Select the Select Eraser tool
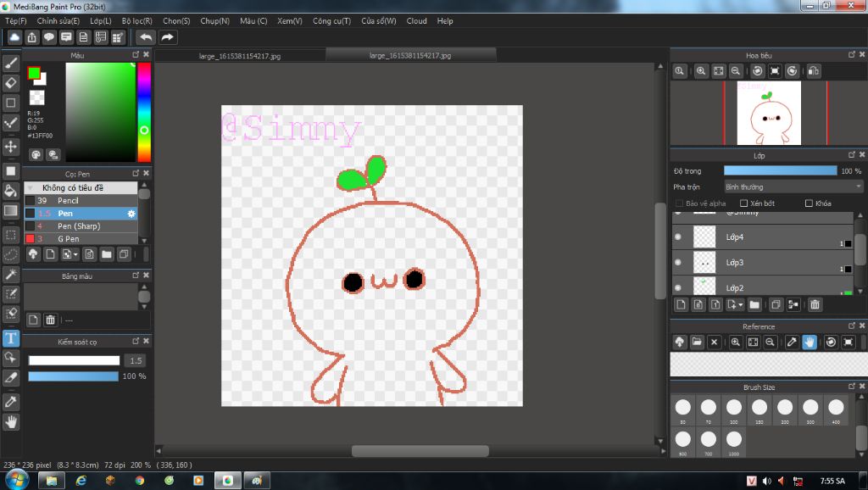The image size is (868, 490). [10, 314]
